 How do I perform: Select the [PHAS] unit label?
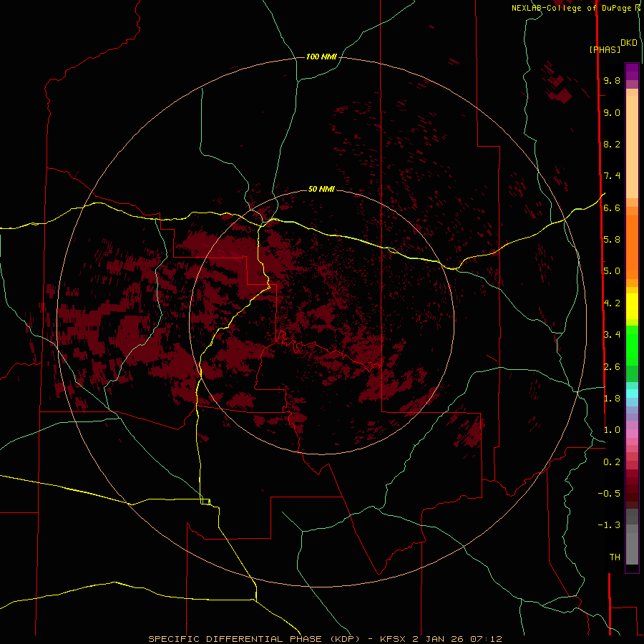605,49
